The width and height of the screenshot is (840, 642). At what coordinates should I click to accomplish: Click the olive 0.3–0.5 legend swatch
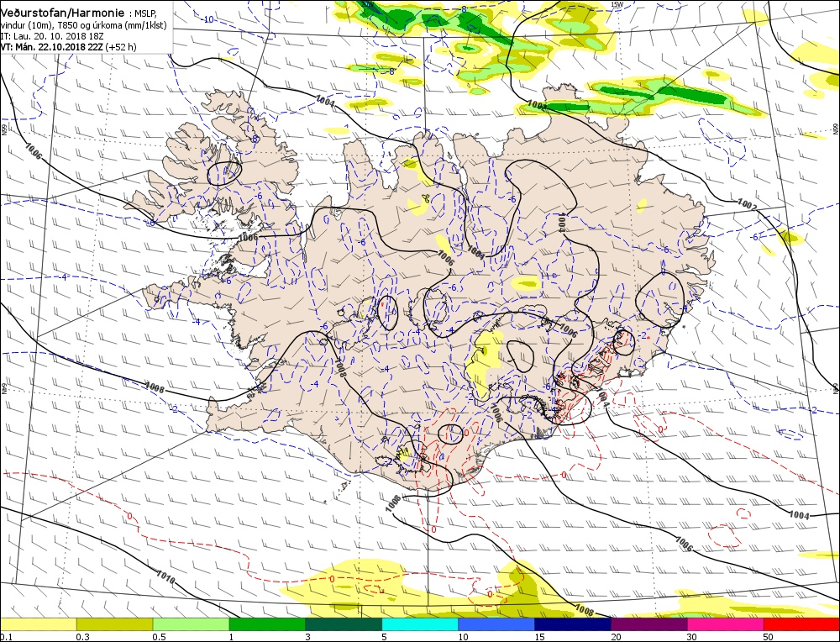(x=114, y=624)
